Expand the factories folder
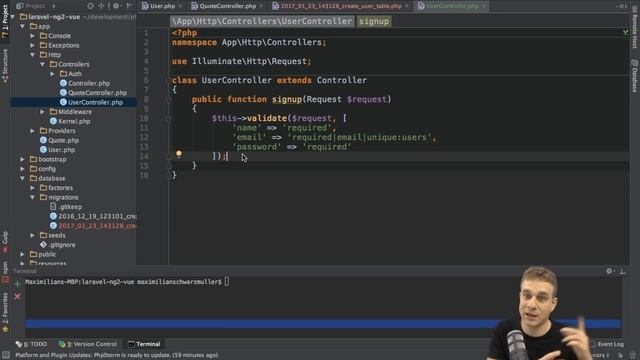 (x=33, y=188)
